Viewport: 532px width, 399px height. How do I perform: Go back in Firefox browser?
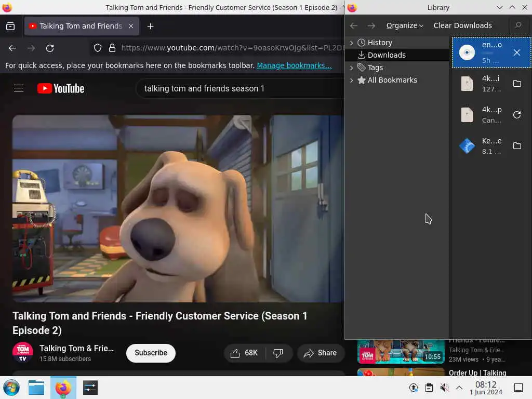click(x=12, y=48)
